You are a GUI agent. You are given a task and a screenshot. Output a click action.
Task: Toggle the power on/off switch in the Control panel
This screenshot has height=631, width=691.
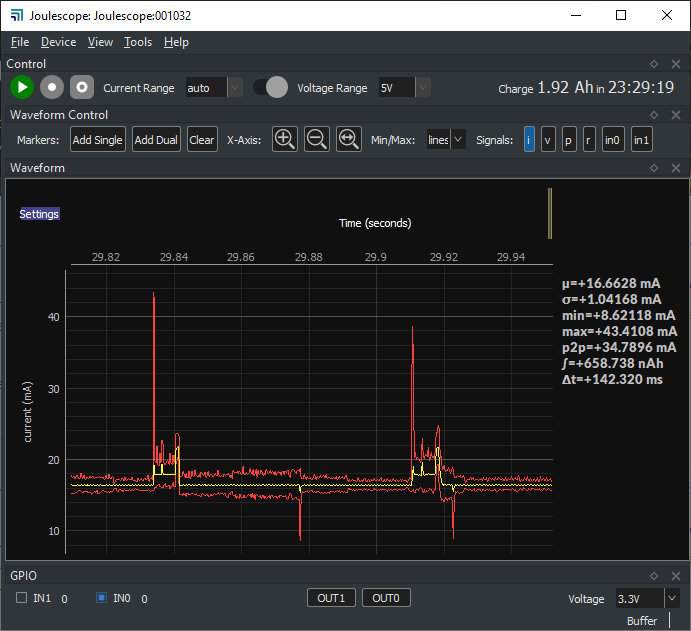[x=271, y=87]
